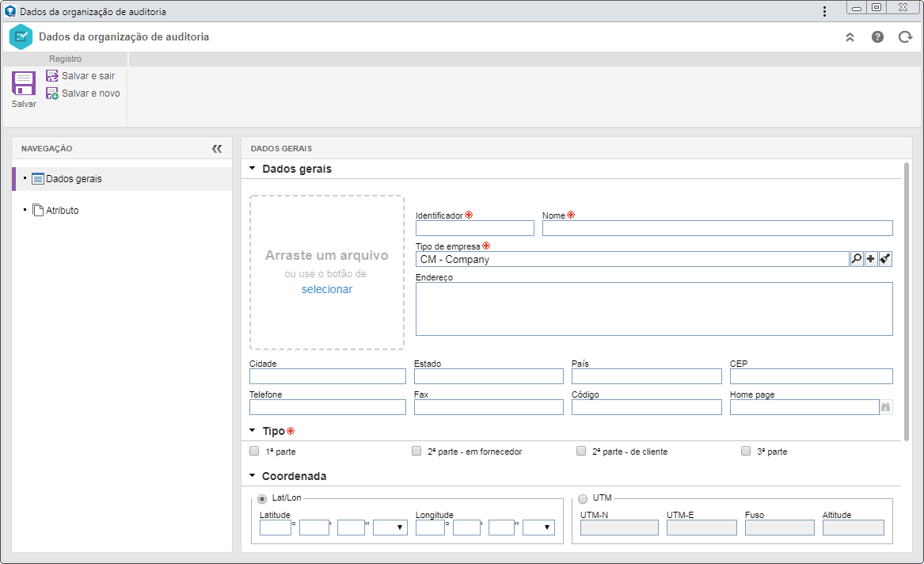Screen dimensions: 924x564
Task: Collapse the Dados gerais section
Action: click(x=253, y=169)
